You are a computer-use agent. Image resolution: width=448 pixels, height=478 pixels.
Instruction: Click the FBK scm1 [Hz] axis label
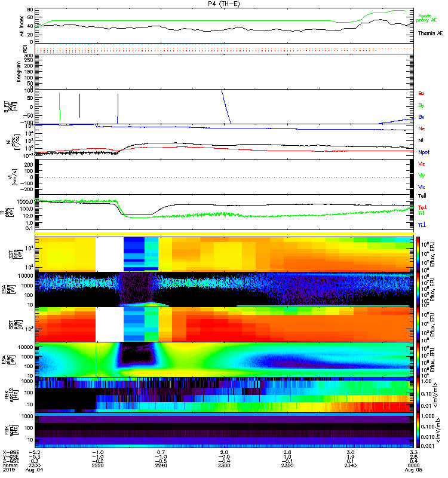coord(11,430)
